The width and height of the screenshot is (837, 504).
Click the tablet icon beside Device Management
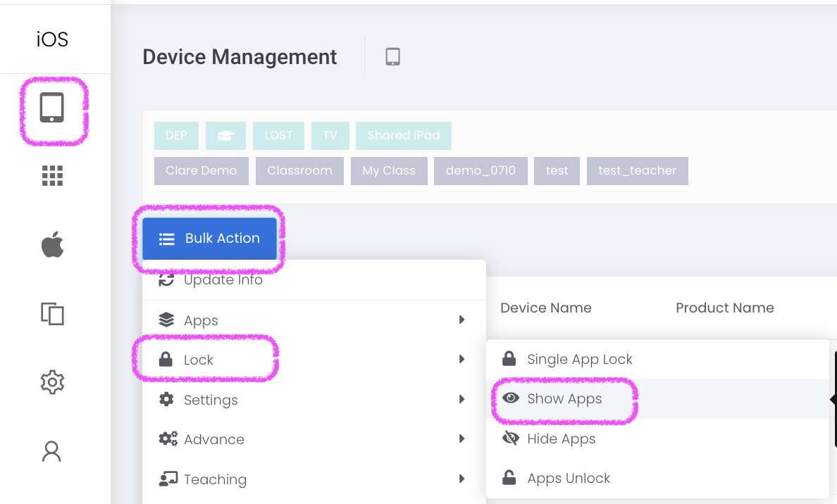point(393,56)
